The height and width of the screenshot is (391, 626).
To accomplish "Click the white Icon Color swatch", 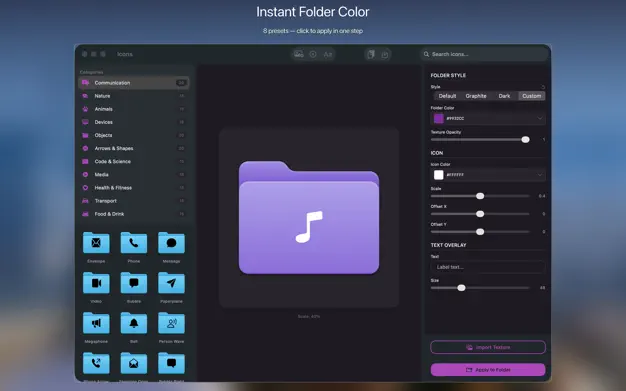I will (x=439, y=175).
